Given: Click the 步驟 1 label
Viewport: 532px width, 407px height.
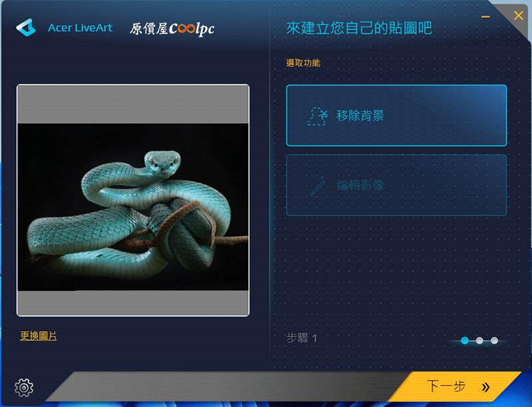Looking at the screenshot, I should pyautogui.click(x=302, y=338).
